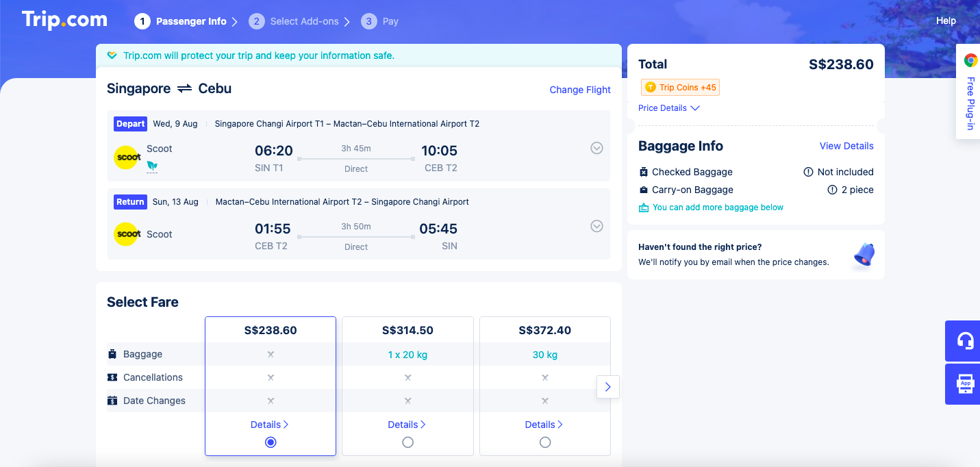This screenshot has width=980, height=467.
Task: Click the green leaf icon under Scoot
Action: click(x=152, y=166)
